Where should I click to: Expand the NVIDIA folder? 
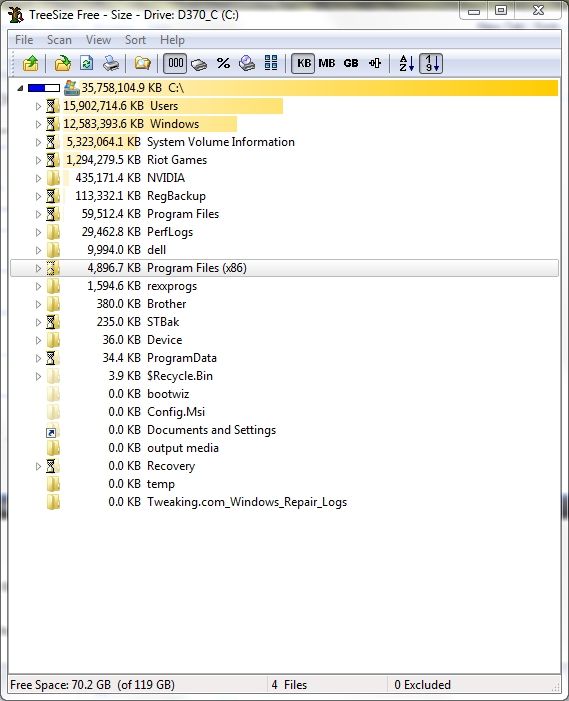(38, 178)
